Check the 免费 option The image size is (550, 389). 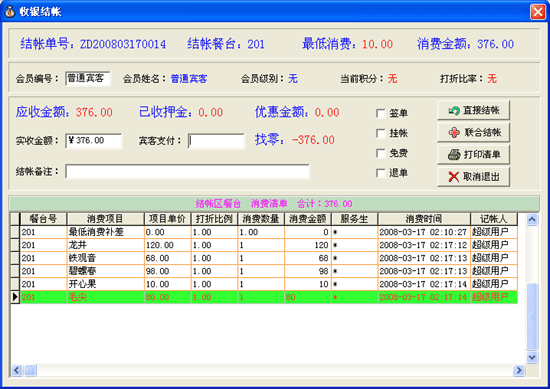pyautogui.click(x=381, y=153)
